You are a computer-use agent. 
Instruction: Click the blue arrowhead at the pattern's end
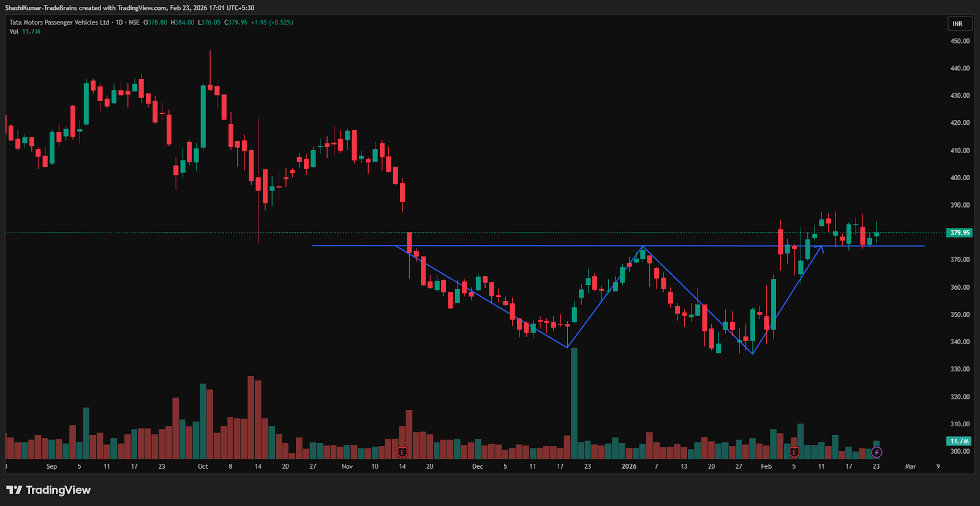821,247
